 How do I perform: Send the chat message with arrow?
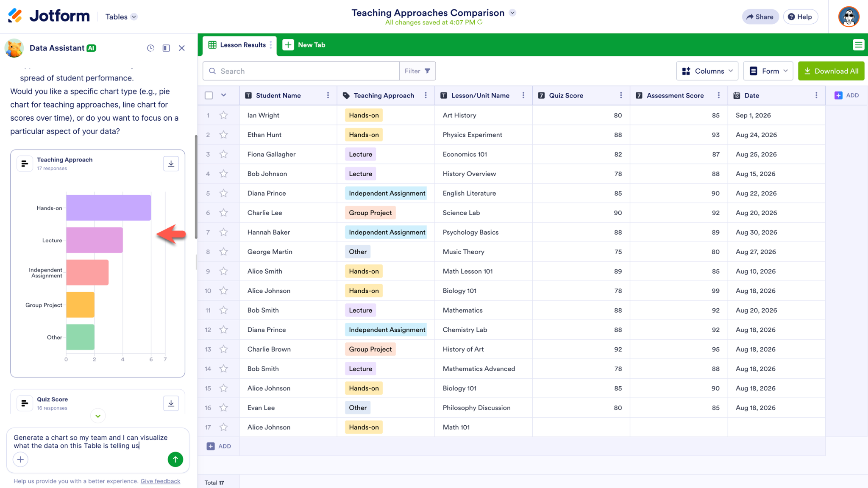pos(175,459)
